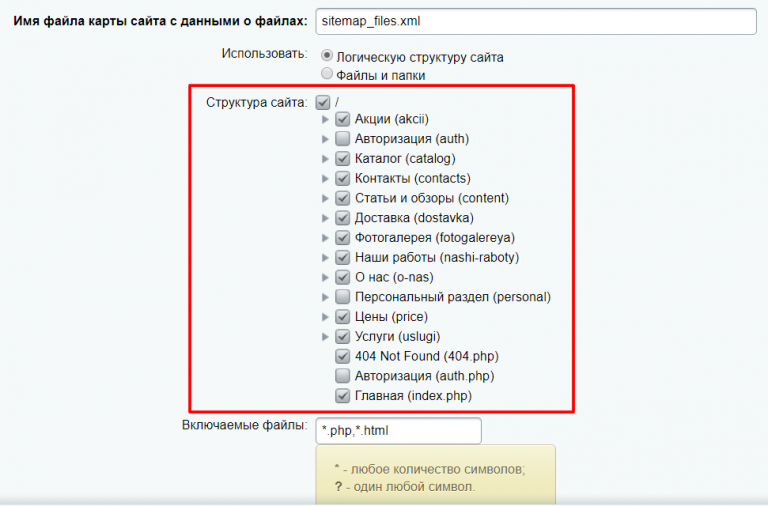This screenshot has width=768, height=506.
Task: Click the Акции (akcii) label
Action: (392, 119)
